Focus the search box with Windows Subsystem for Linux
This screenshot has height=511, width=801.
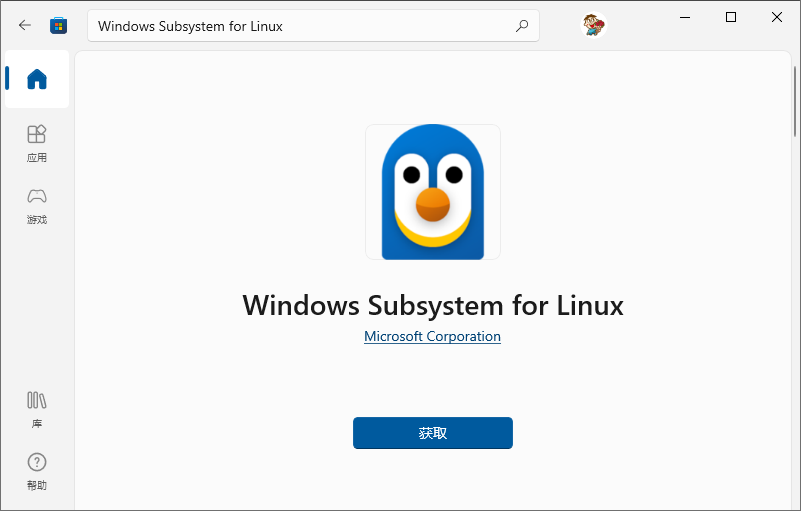(313, 26)
